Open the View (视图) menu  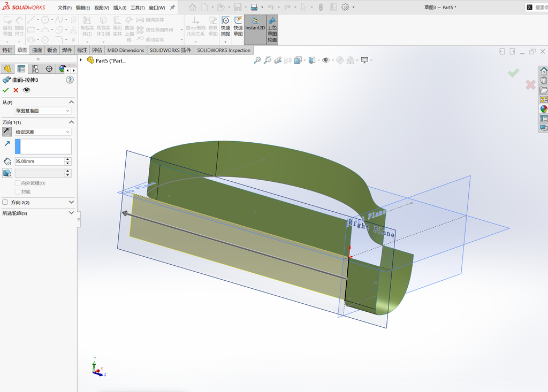coord(101,7)
